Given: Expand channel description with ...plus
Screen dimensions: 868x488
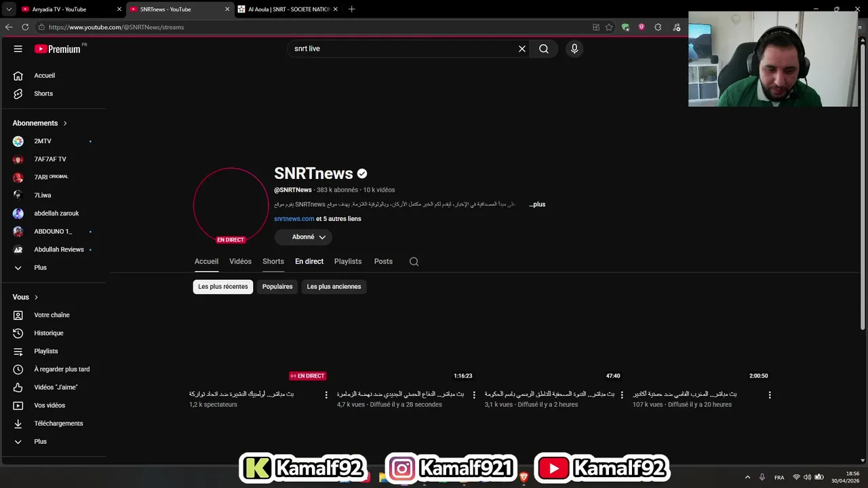Looking at the screenshot, I should point(538,204).
